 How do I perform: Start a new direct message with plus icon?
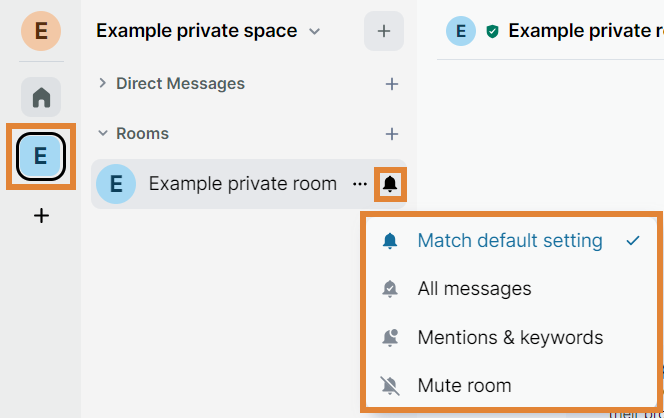[392, 84]
